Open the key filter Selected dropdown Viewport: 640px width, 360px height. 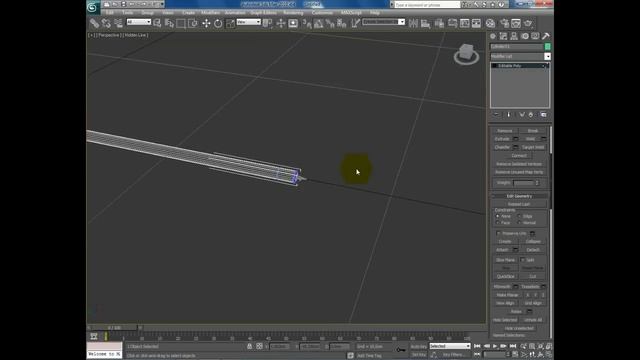pyautogui.click(x=450, y=346)
